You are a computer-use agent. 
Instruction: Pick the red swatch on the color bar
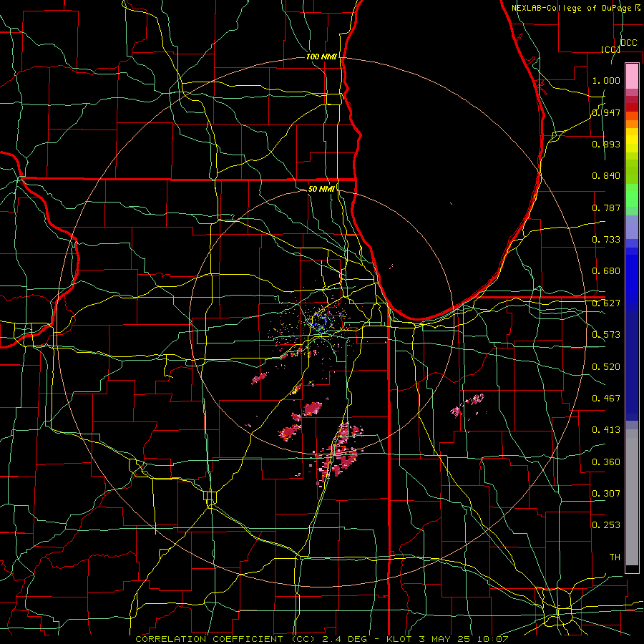click(632, 107)
